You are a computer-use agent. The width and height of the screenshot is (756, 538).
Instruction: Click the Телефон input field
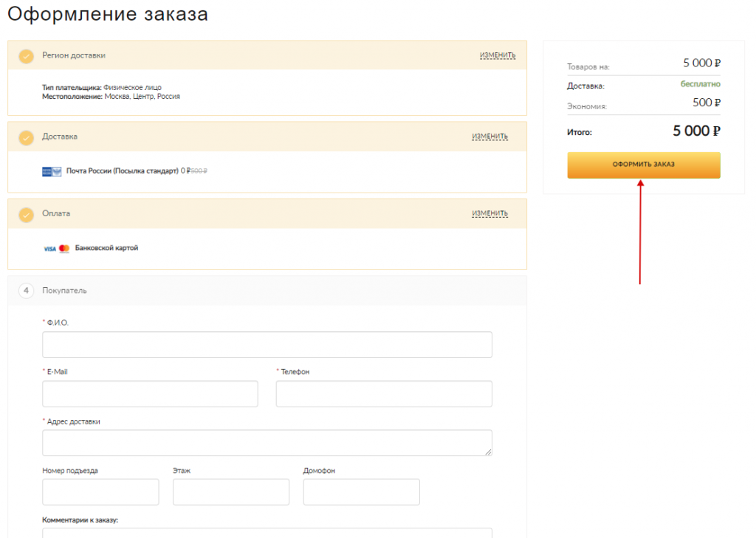[x=384, y=393]
